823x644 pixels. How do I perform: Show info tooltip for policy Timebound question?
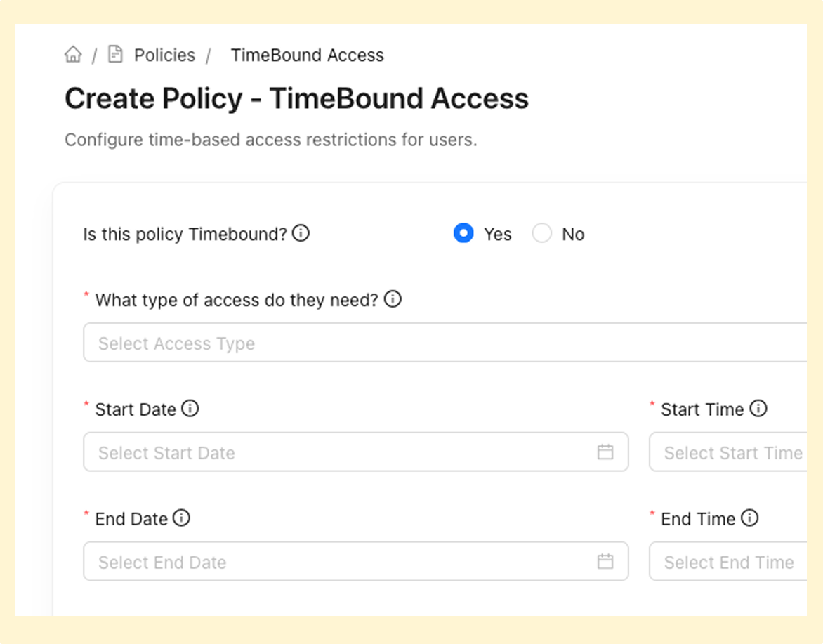(x=301, y=232)
